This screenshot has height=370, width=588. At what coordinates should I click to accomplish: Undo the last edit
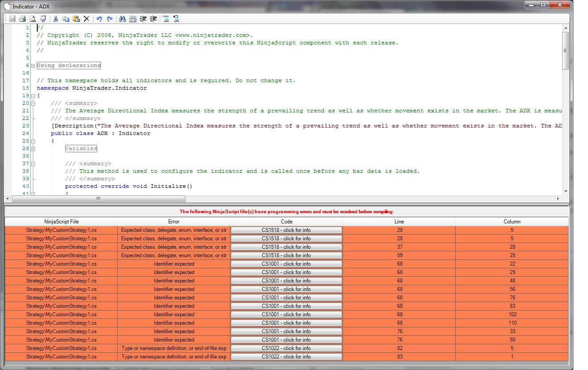(x=99, y=19)
